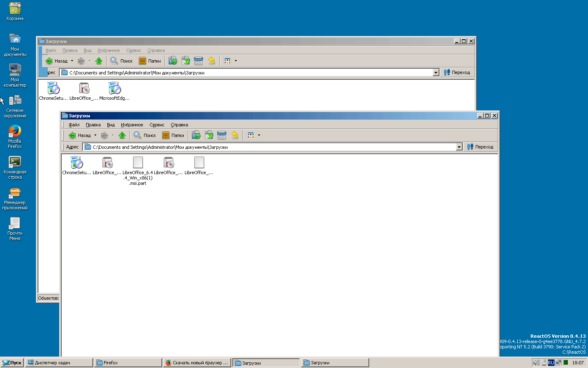Click Forward arrow in the rear Загрузки window
The height and width of the screenshot is (368, 588).
click(x=81, y=61)
